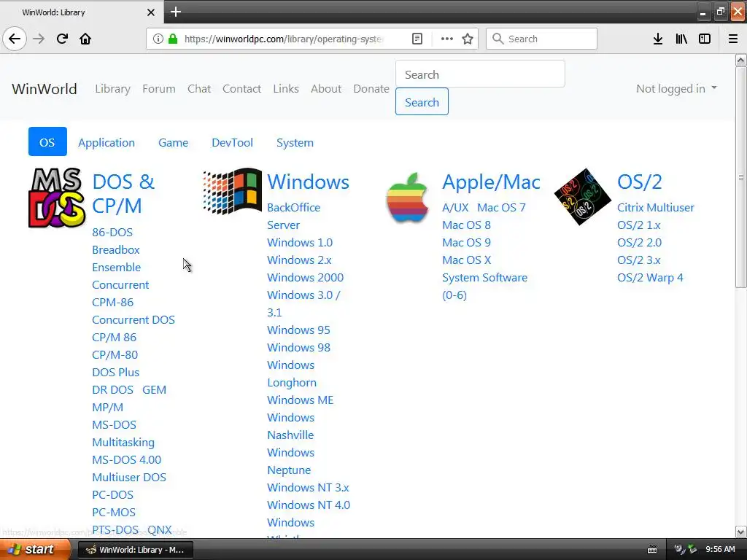747x560 pixels.
Task: Close the WinWorld: Library tab
Action: click(x=150, y=12)
